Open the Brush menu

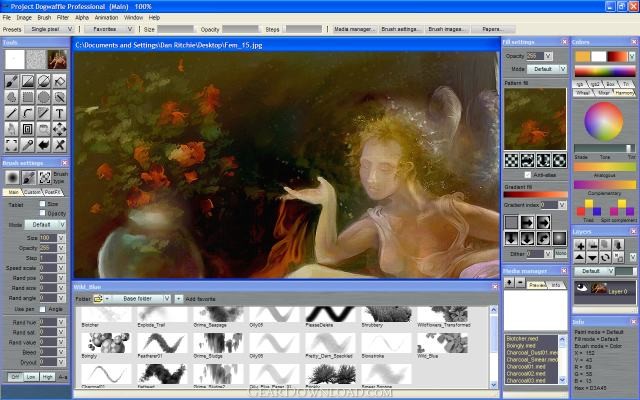point(44,18)
